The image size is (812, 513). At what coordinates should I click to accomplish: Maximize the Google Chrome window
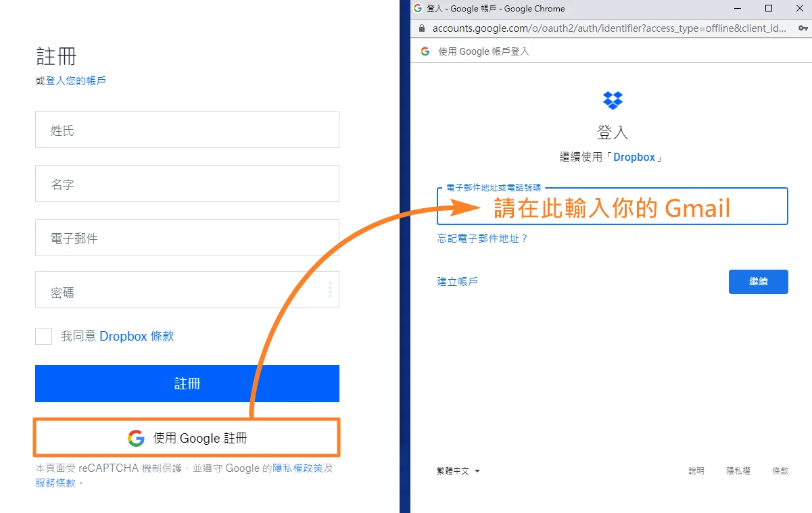[769, 9]
